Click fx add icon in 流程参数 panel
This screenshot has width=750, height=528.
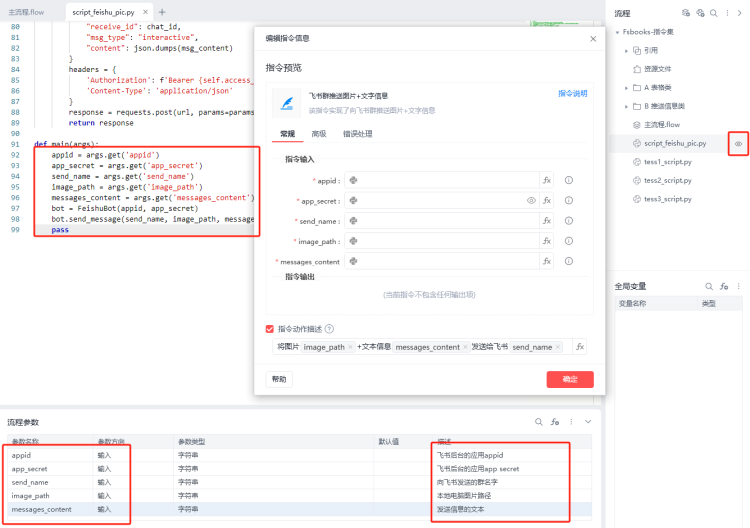click(x=555, y=422)
